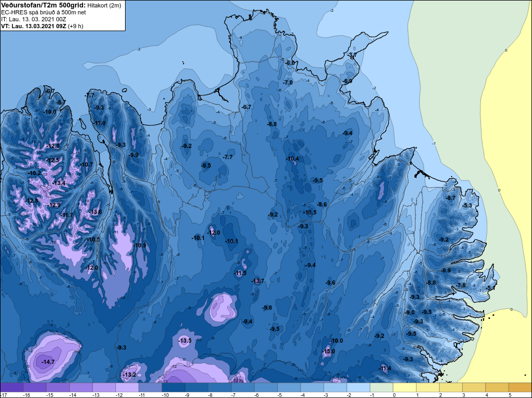Viewport: 532px width, 398px height.
Task: Click the '-17' label on the color legend
Action: click(x=3, y=395)
